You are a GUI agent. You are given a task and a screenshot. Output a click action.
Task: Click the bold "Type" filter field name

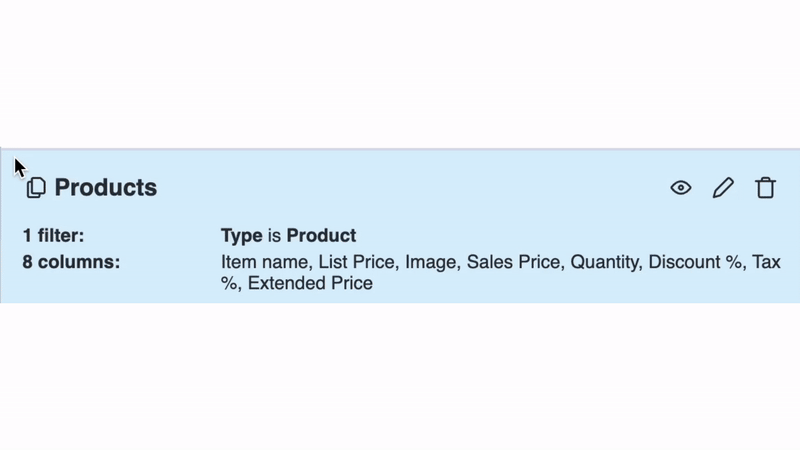tap(241, 236)
